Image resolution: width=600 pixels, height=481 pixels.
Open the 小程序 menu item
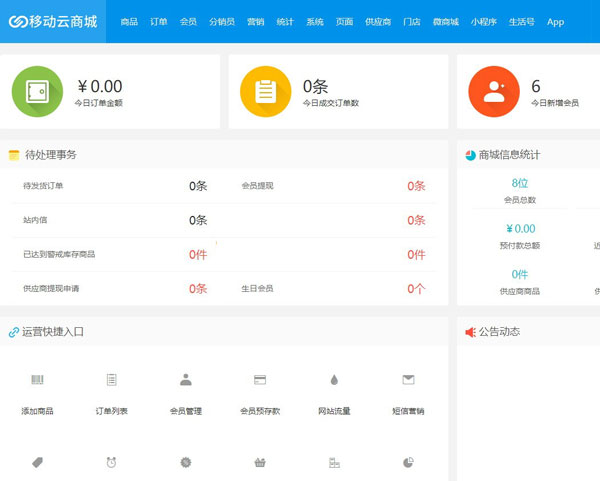coord(483,22)
